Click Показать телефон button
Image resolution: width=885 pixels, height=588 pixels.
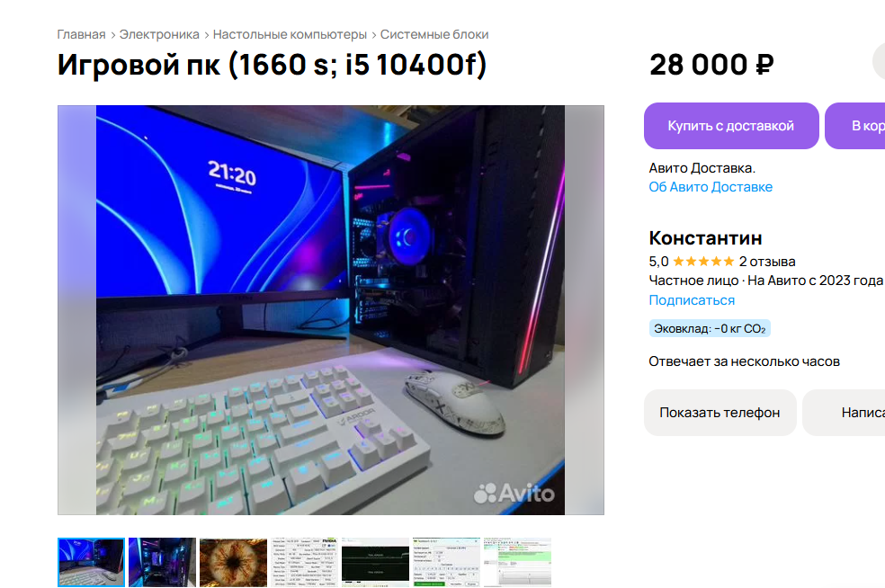[x=720, y=413]
